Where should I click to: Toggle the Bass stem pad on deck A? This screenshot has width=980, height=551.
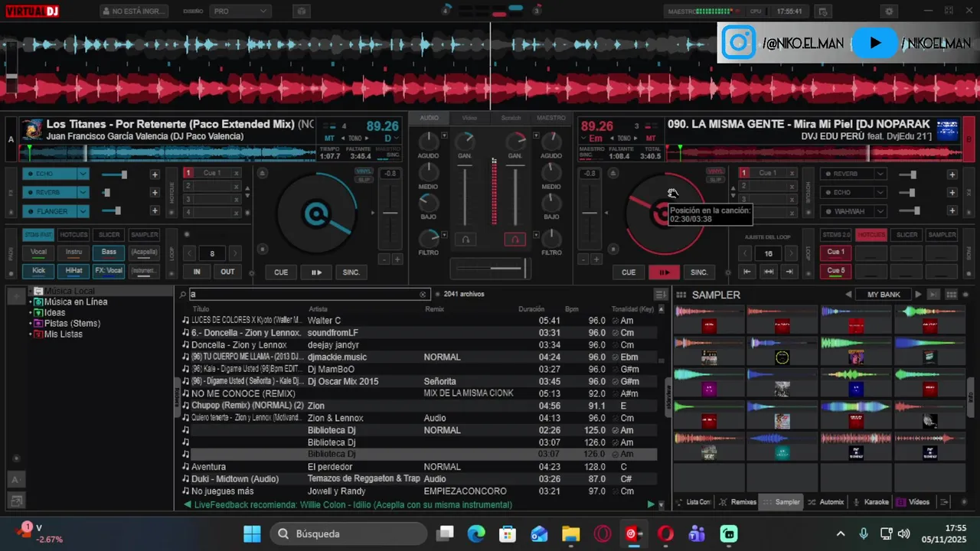pyautogui.click(x=109, y=252)
